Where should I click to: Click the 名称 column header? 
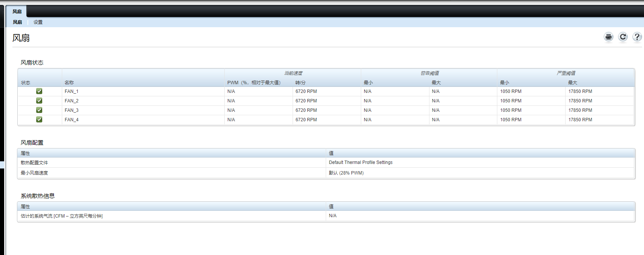tap(69, 82)
